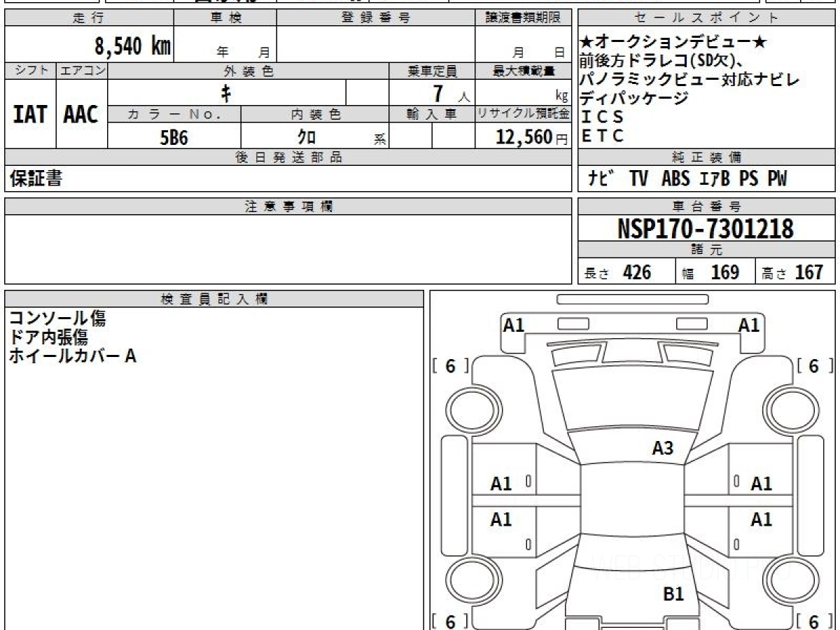
Task: Click the height value 167
Action: pos(809,272)
